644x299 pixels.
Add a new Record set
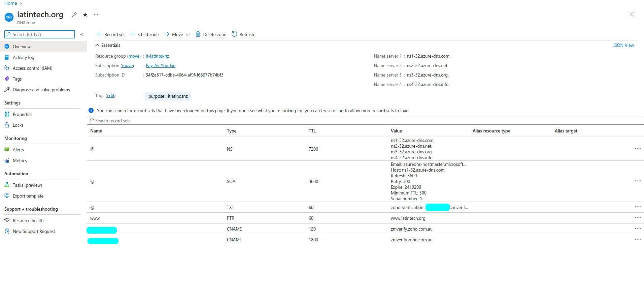110,34
